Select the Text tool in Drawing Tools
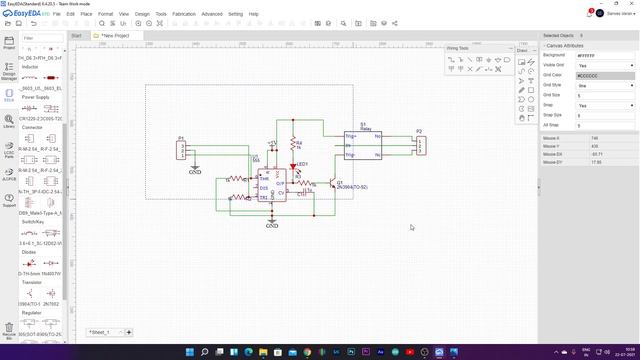 (x=531, y=81)
